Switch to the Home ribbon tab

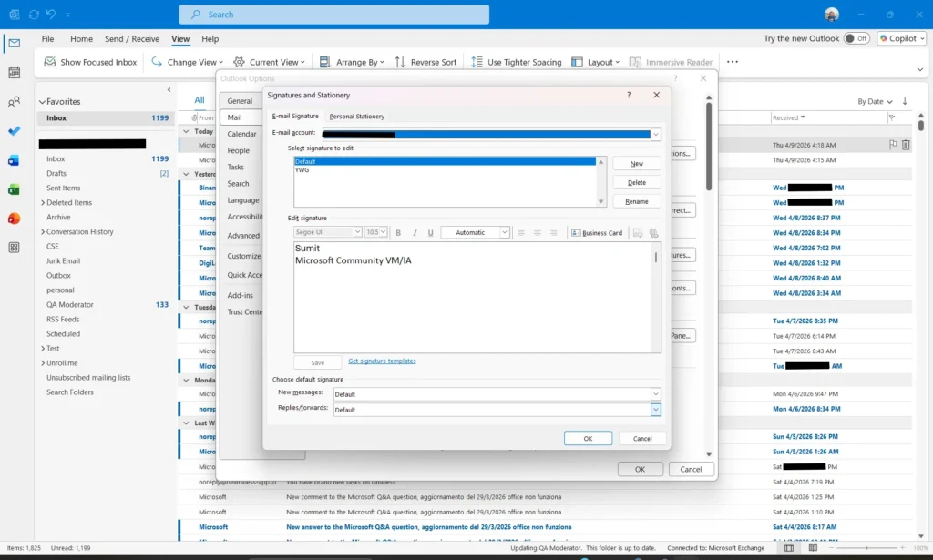[81, 38]
